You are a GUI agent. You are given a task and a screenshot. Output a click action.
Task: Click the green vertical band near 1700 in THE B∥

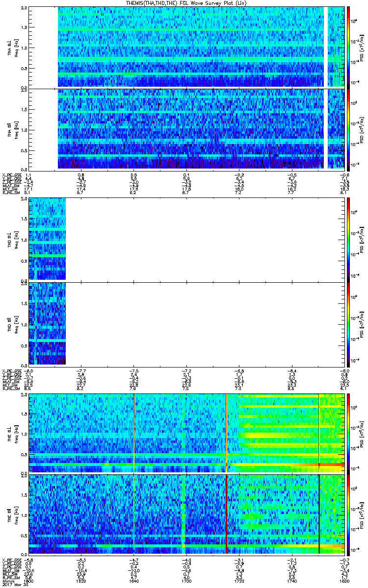coord(184,514)
